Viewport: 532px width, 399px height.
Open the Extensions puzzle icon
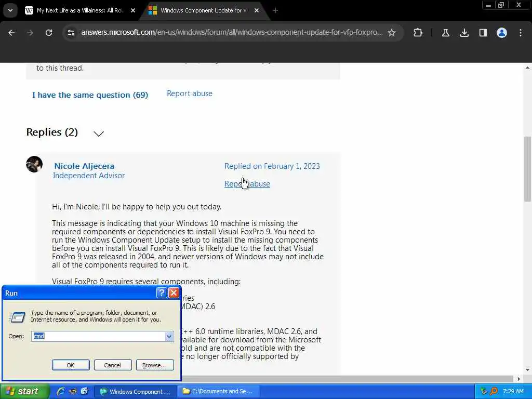click(x=418, y=33)
